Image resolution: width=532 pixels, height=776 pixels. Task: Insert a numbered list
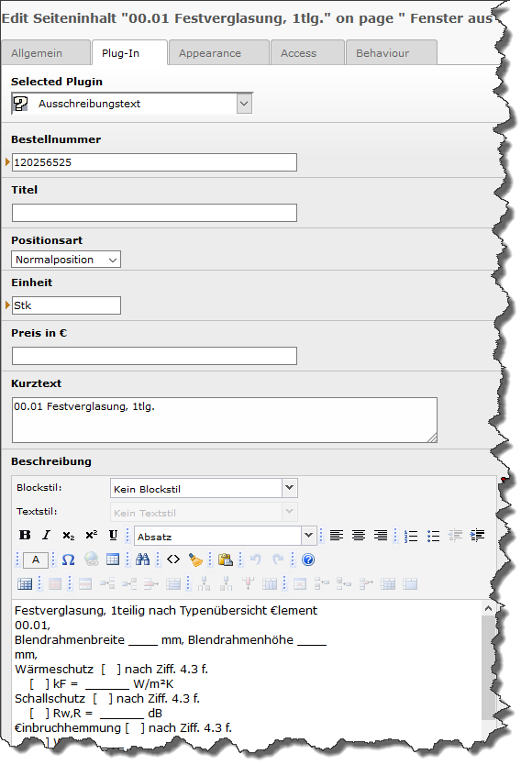click(411, 536)
